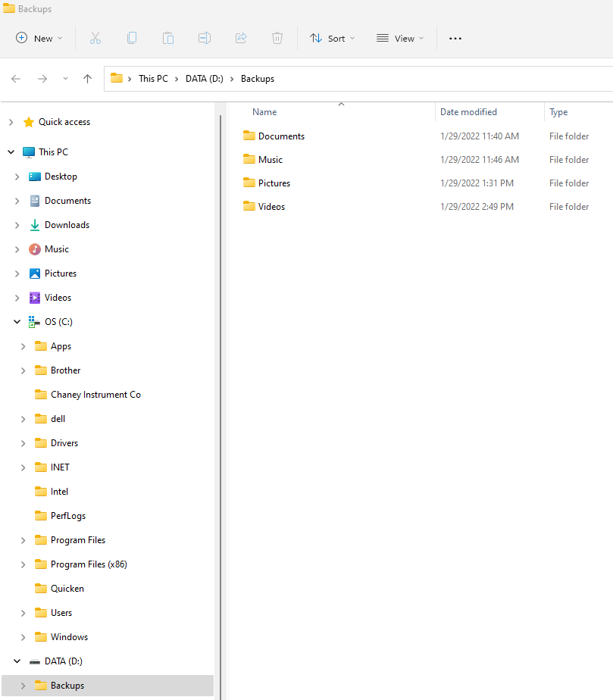Click the Pictures icon in sidebar
This screenshot has width=613, height=700.
(35, 273)
